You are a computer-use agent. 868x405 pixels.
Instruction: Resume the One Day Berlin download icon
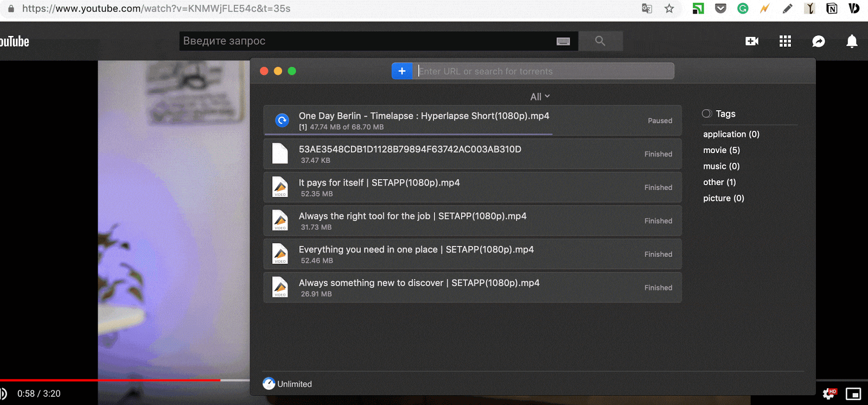[x=282, y=121]
